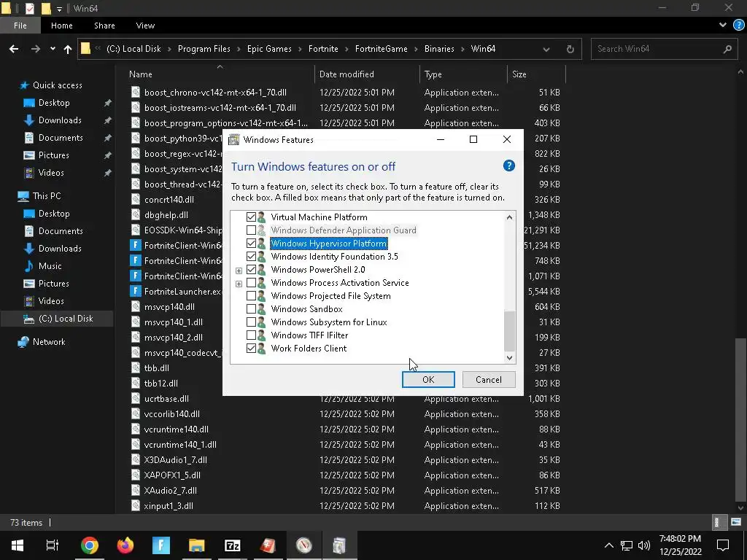Select the FortniteLauncher executable icon
Image resolution: width=747 pixels, height=560 pixels.
[136, 292]
